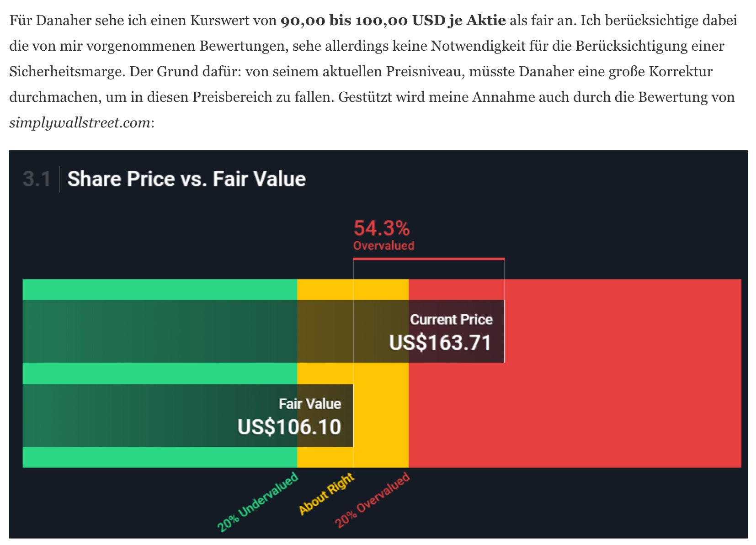This screenshot has height=545, width=756.
Task: Click the simplywallstreet.com source name
Action: 80,122
